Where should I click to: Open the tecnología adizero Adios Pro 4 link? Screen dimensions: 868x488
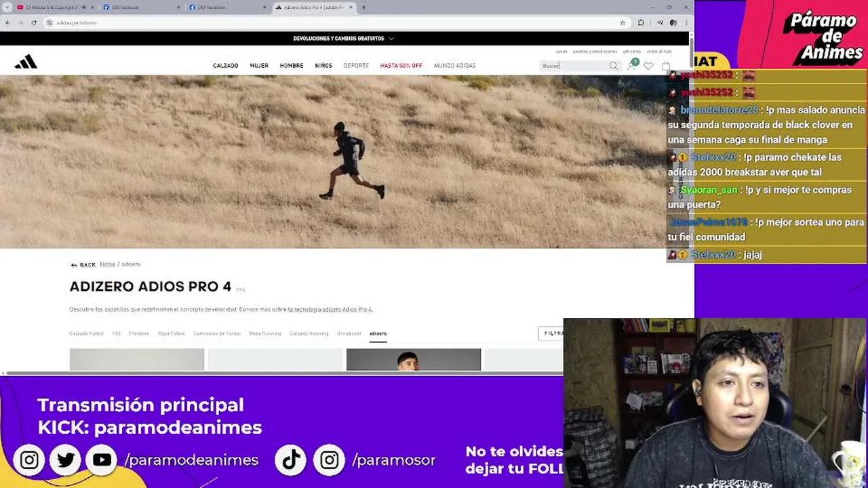click(x=330, y=309)
